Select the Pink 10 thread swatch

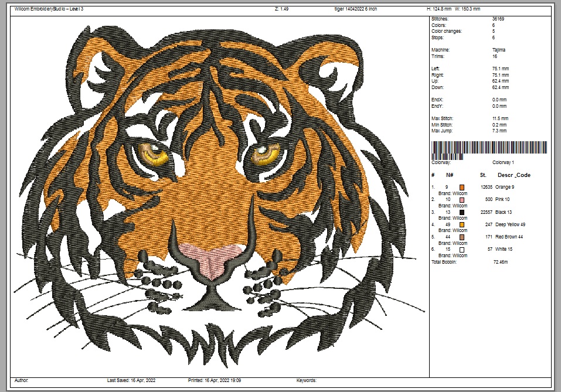click(462, 200)
